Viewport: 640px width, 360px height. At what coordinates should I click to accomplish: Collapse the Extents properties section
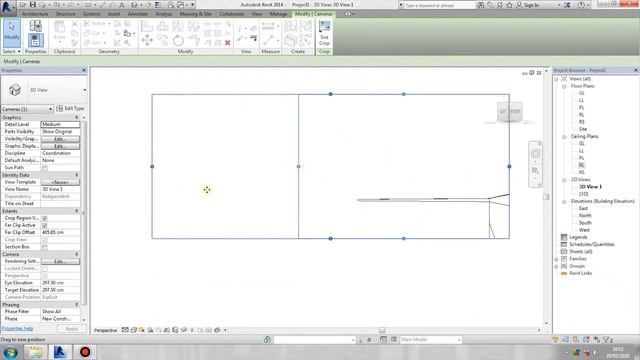(x=76, y=211)
